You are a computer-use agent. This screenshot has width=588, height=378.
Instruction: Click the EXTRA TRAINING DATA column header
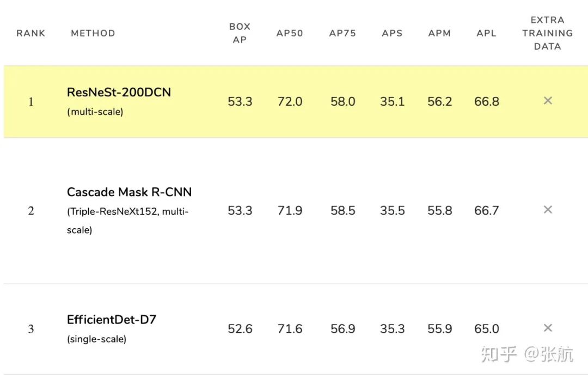click(547, 33)
